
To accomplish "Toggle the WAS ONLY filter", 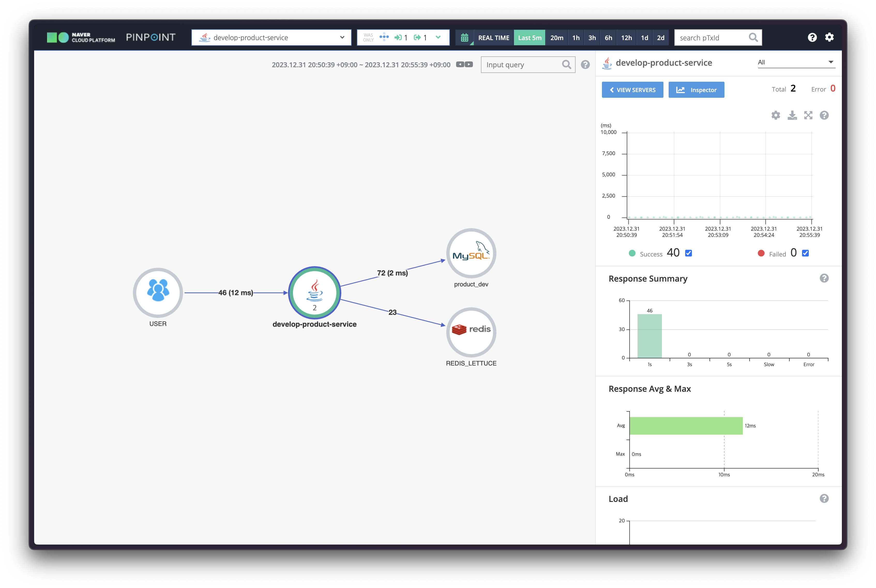I will coord(368,37).
